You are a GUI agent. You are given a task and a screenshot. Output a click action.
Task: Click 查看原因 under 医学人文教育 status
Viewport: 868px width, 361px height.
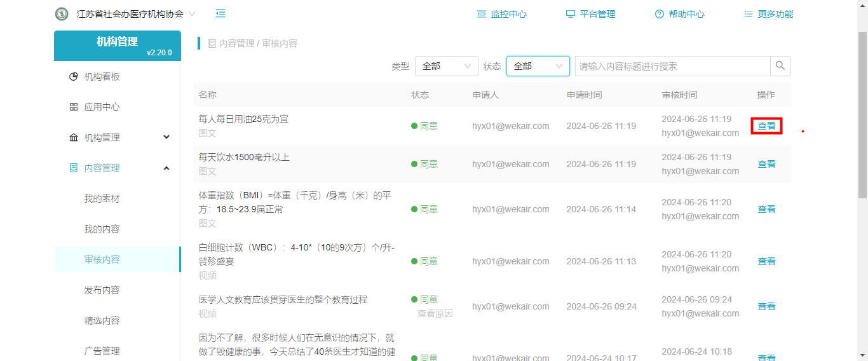[435, 314]
